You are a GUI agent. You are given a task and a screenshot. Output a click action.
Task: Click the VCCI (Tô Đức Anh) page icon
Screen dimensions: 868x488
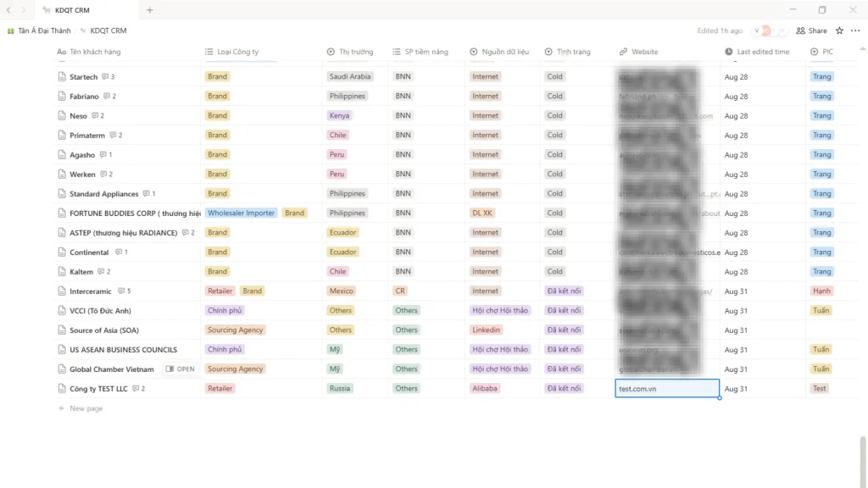[x=62, y=310]
